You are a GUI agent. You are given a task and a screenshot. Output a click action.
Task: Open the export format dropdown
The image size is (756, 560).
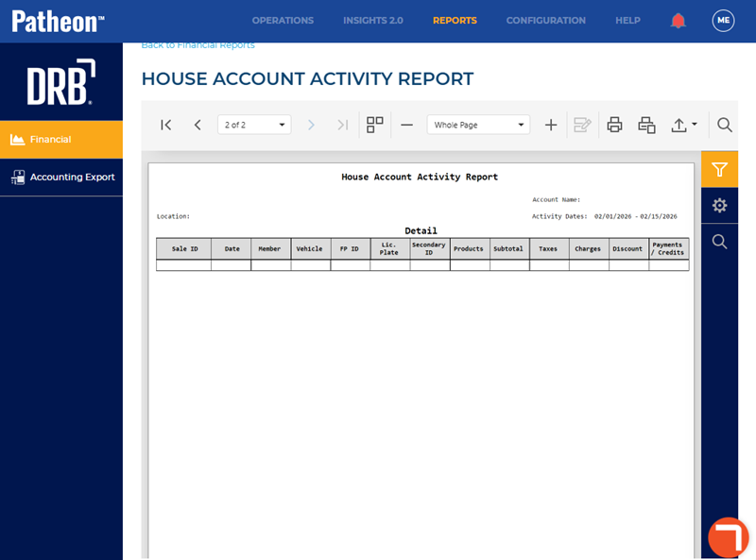click(684, 125)
